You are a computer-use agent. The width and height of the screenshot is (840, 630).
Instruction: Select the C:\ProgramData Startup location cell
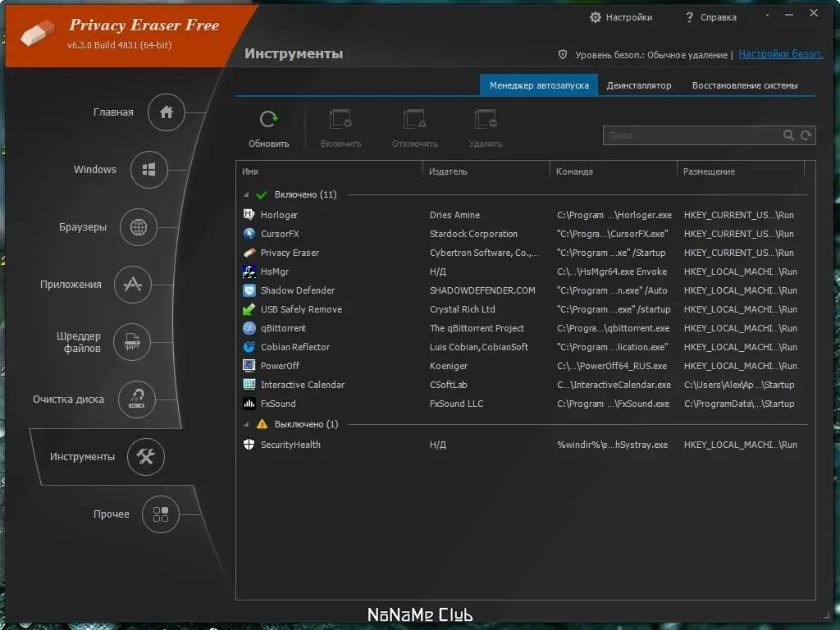click(x=739, y=404)
